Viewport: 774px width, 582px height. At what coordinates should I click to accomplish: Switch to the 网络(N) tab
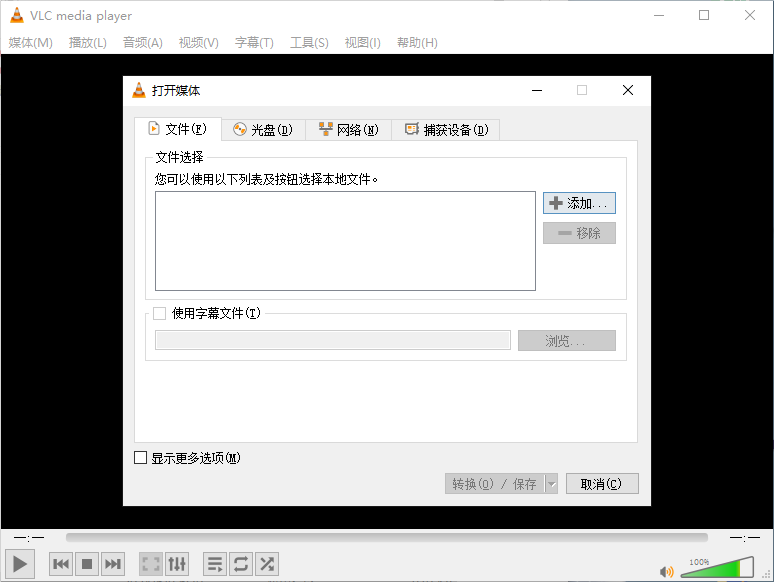(348, 130)
